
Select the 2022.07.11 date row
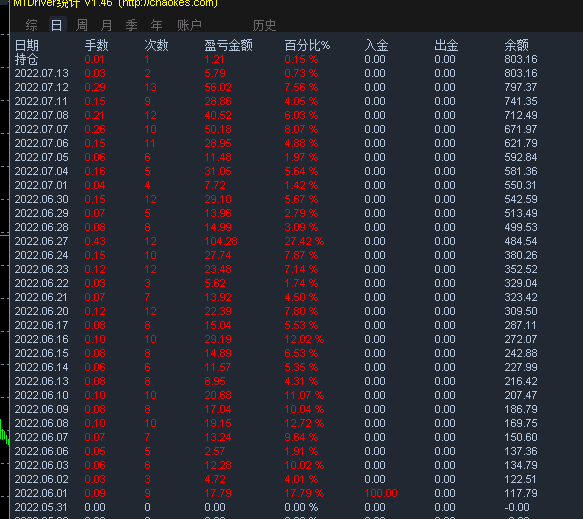click(x=41, y=101)
